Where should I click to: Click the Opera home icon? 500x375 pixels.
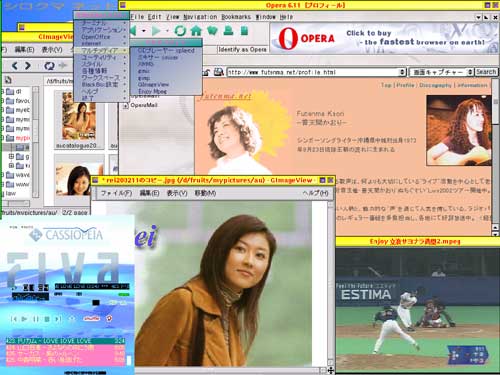click(x=196, y=31)
